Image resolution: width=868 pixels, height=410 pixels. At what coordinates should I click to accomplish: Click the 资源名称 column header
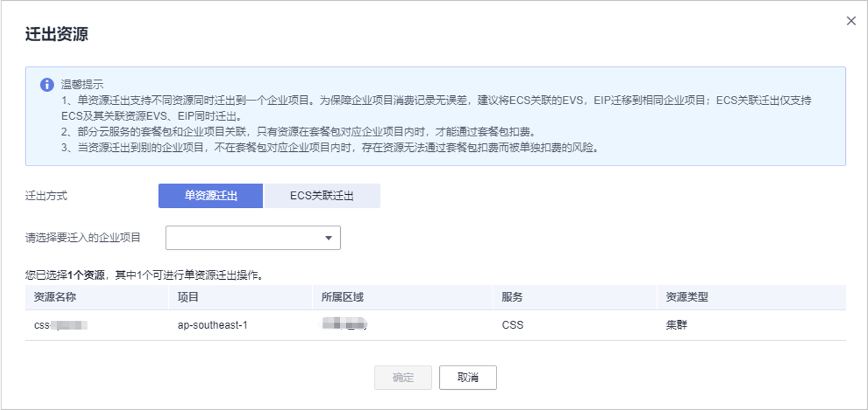55,297
